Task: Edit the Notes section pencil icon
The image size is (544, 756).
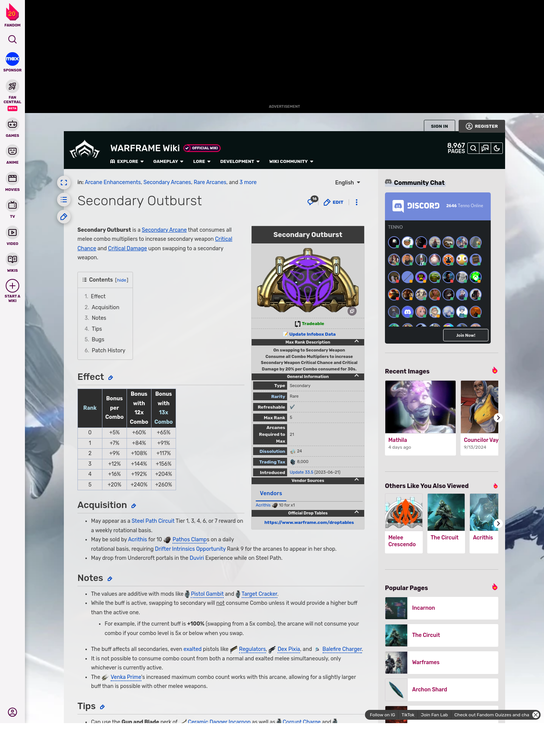Action: tap(110, 579)
